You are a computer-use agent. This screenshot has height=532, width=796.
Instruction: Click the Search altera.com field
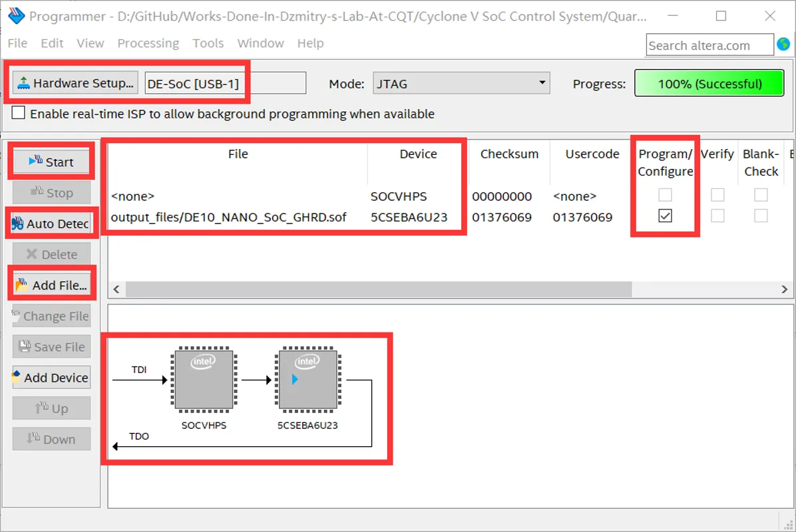tap(708, 45)
